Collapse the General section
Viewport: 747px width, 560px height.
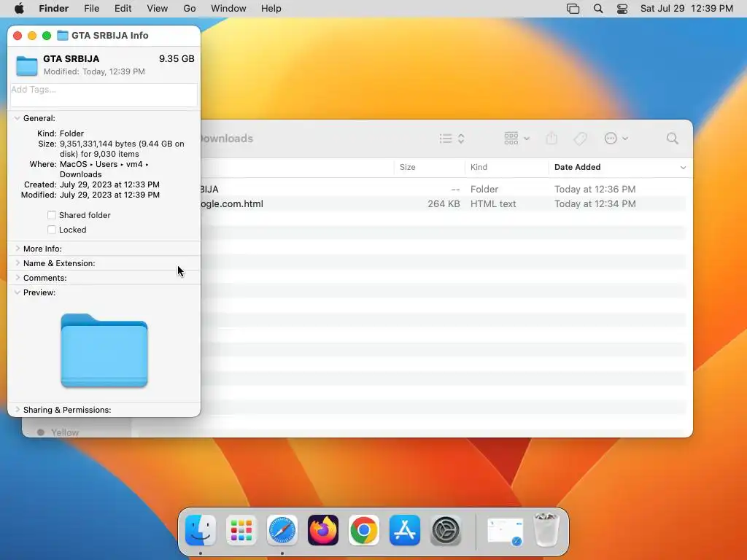18,118
